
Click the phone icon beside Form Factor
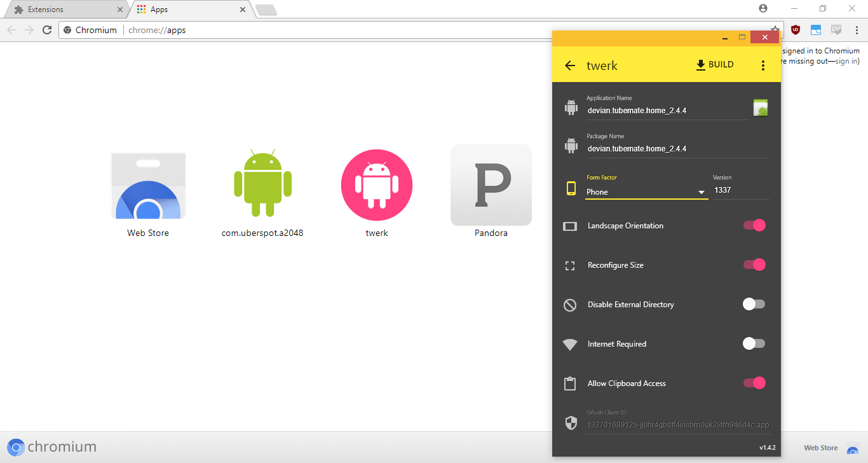tap(571, 188)
